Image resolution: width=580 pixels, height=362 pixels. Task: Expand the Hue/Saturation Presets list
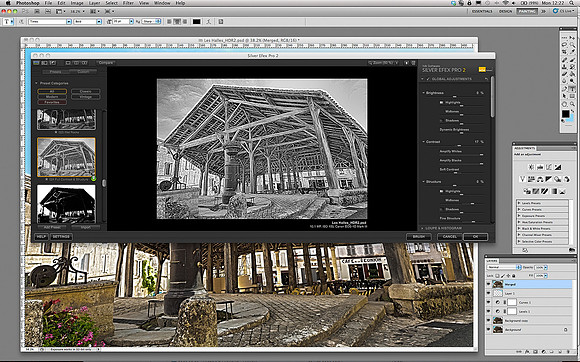(x=519, y=222)
